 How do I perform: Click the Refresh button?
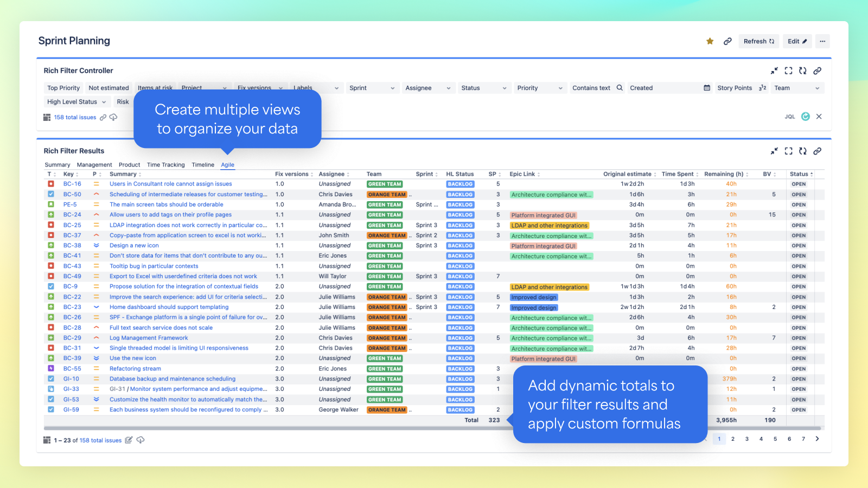759,41
